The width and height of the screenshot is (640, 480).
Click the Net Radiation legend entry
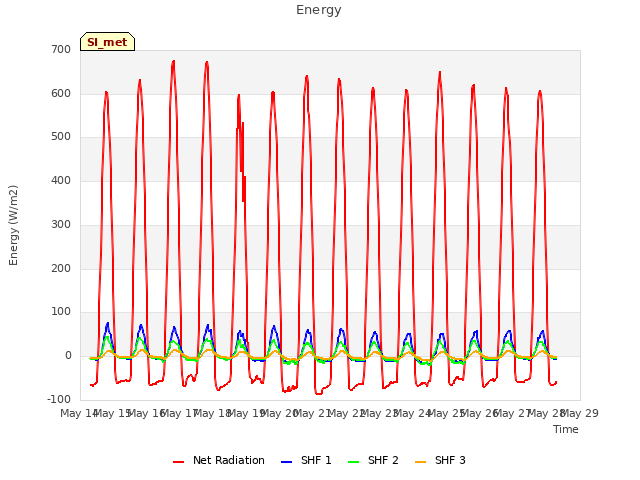(x=219, y=460)
